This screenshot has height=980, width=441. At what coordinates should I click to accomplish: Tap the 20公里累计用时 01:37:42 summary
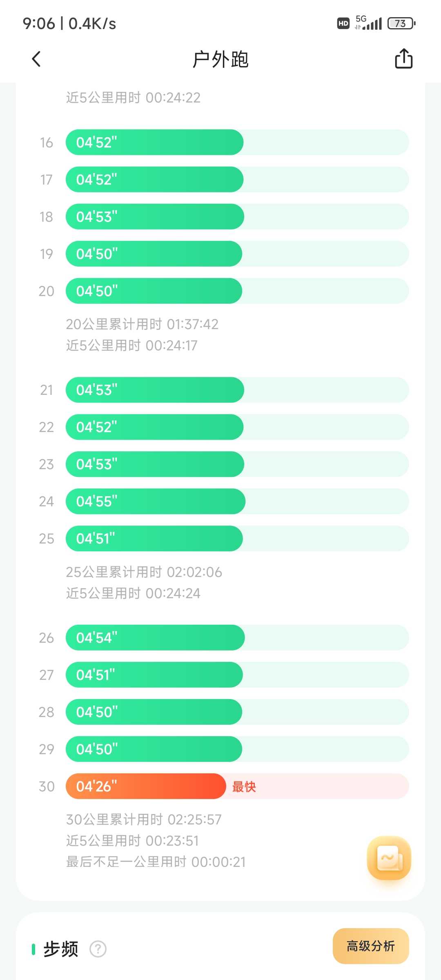142,324
